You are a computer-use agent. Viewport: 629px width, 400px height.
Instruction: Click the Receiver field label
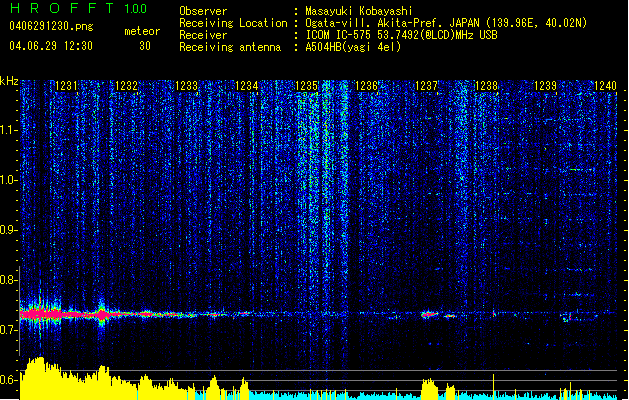pos(203,35)
